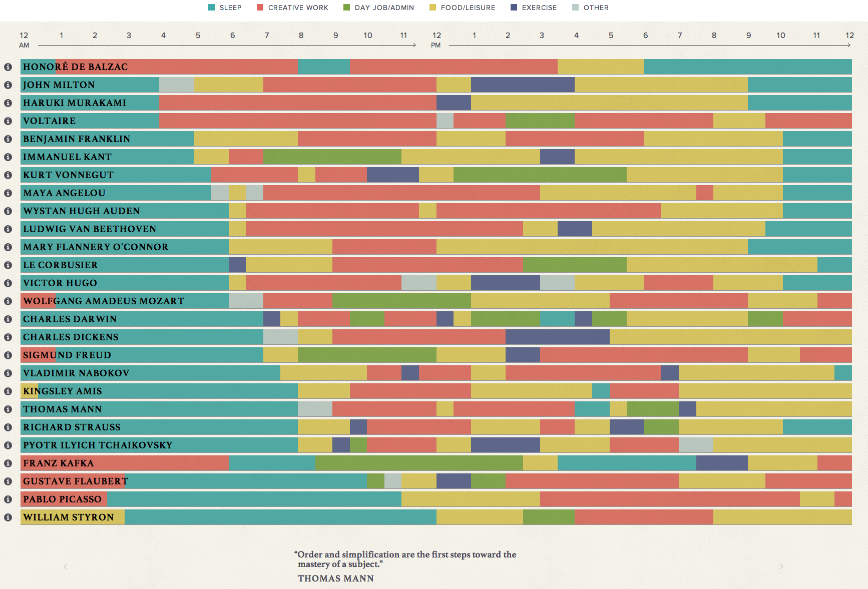
Task: Open Sigmund Freud's info icon
Action: 9,355
